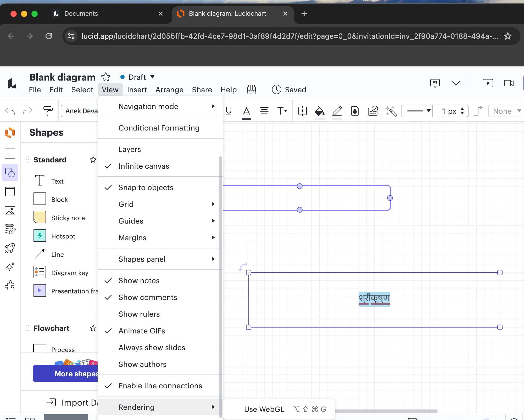Select the format painter icon
The height and width of the screenshot is (420, 524).
(48, 111)
